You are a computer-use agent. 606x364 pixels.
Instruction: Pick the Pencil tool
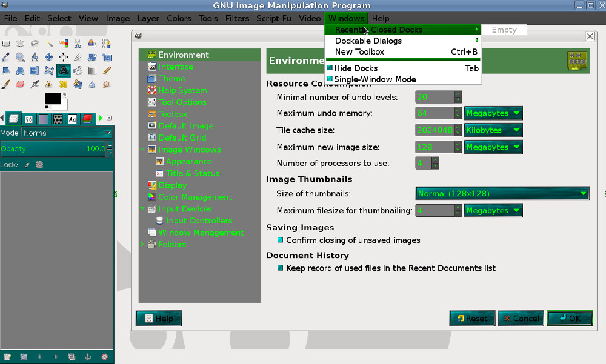point(106,71)
